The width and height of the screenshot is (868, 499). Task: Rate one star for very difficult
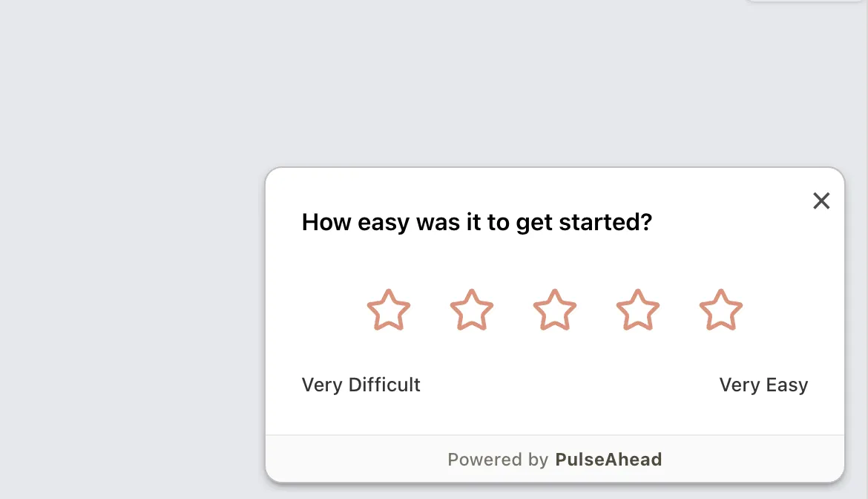(389, 310)
